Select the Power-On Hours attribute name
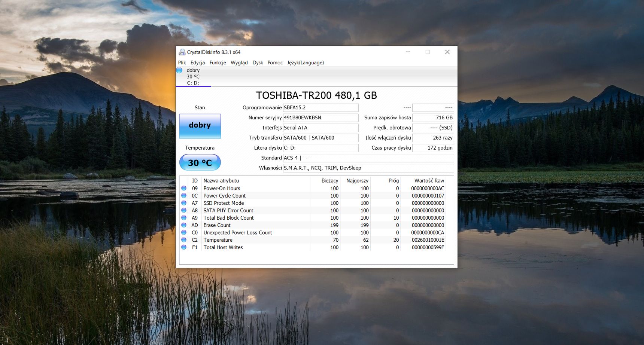644x345 pixels. pos(222,188)
